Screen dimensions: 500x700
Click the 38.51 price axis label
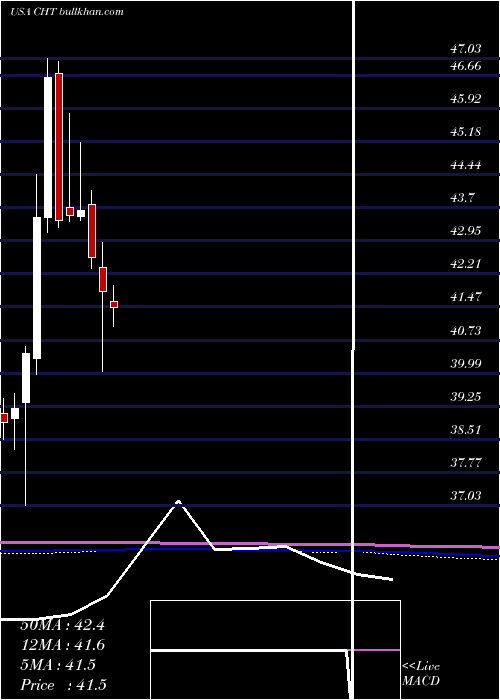pos(466,429)
